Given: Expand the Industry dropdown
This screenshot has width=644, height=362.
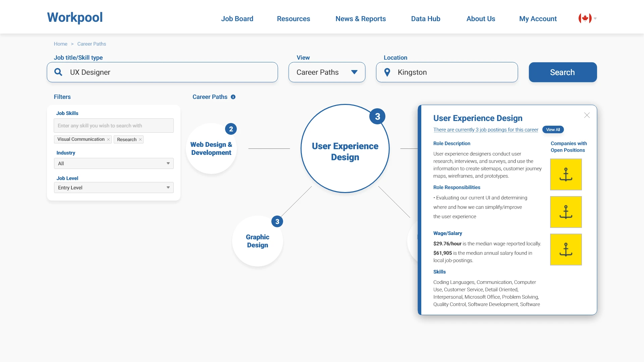Looking at the screenshot, I should click(x=114, y=164).
